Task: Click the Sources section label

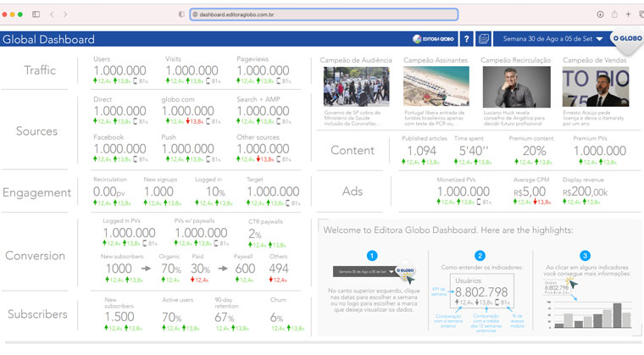Action: coord(37,131)
